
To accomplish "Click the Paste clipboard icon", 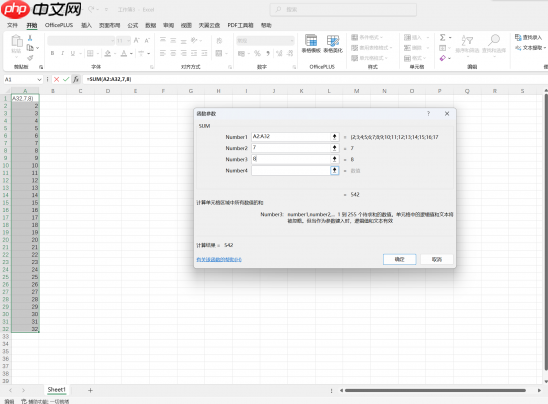I will click(x=17, y=41).
